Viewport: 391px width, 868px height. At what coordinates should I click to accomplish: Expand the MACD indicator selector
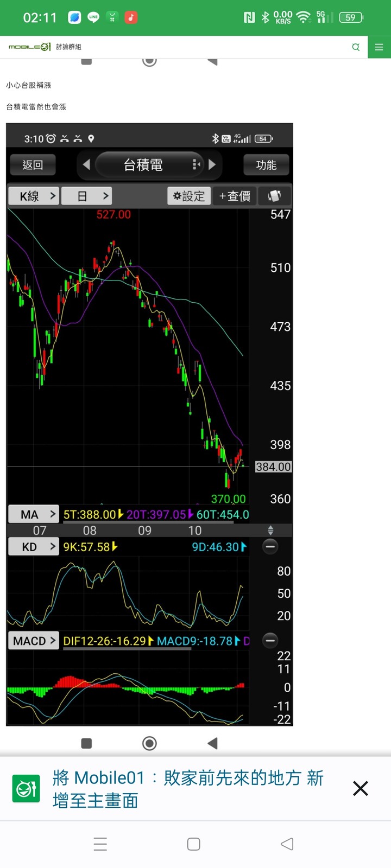tap(33, 641)
